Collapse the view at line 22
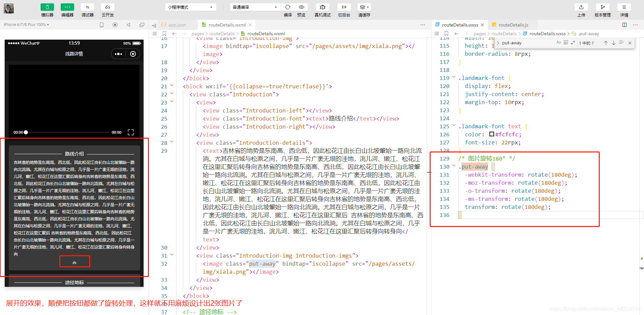Screen dimensions: 644x315 pos(172,93)
